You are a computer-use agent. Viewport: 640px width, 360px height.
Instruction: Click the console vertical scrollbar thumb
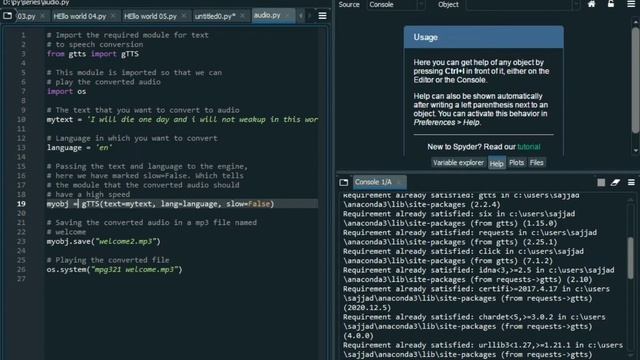(x=631, y=258)
